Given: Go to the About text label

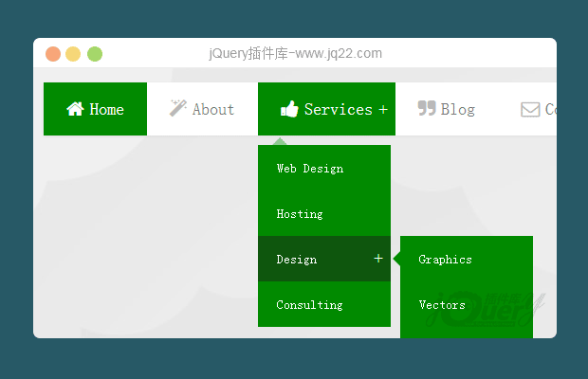Looking at the screenshot, I should [x=212, y=110].
